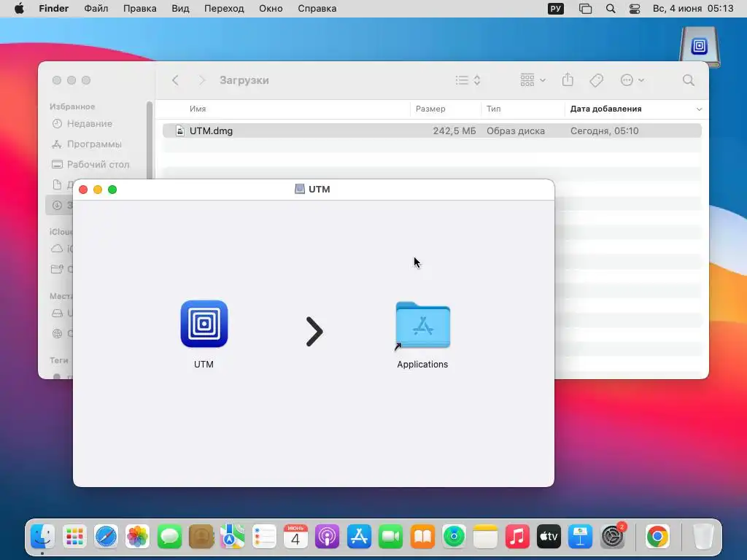Launch Google Chrome from the Dock
Image resolution: width=747 pixels, height=560 pixels.
[x=657, y=537]
